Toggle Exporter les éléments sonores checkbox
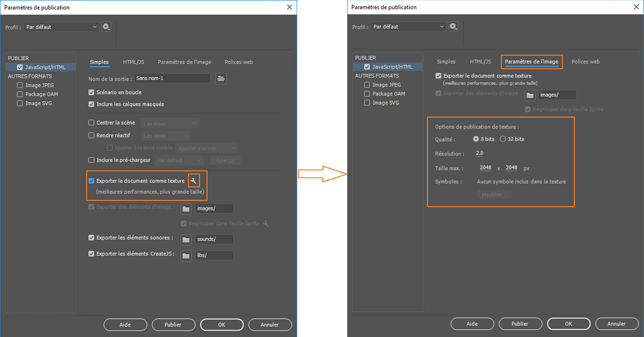The height and width of the screenshot is (337, 644). click(x=91, y=238)
